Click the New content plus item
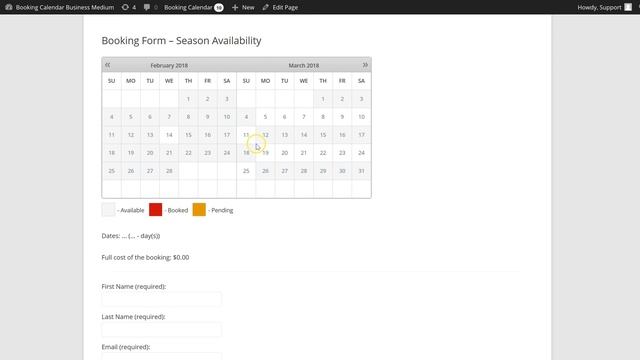 (x=243, y=7)
